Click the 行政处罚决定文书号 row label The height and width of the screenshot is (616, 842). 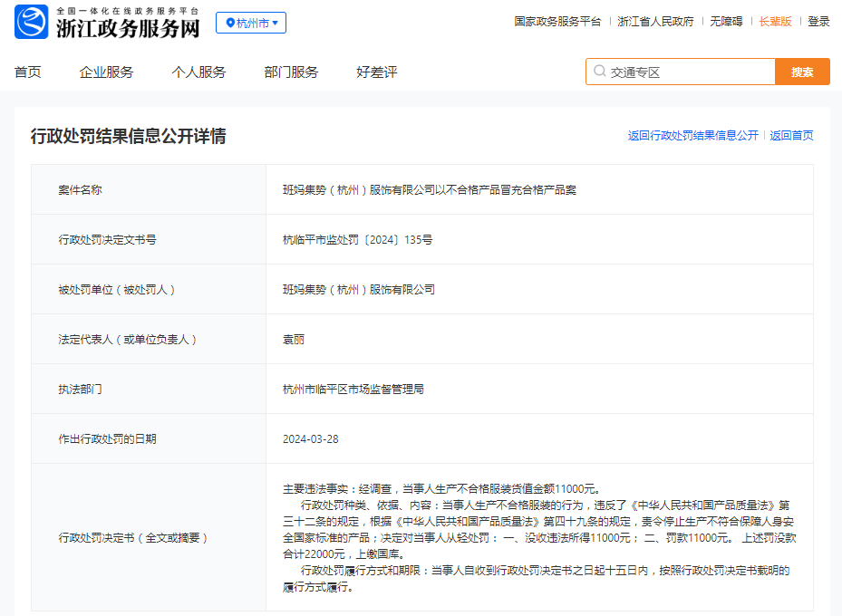[107, 240]
